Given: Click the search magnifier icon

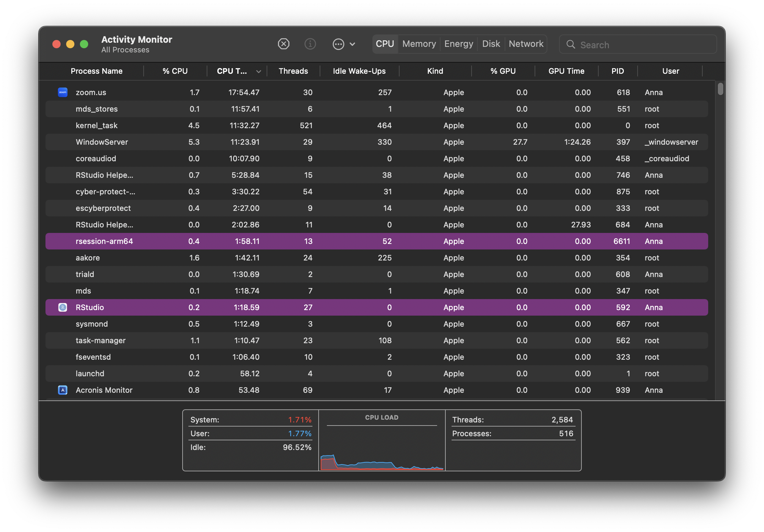Looking at the screenshot, I should 571,44.
